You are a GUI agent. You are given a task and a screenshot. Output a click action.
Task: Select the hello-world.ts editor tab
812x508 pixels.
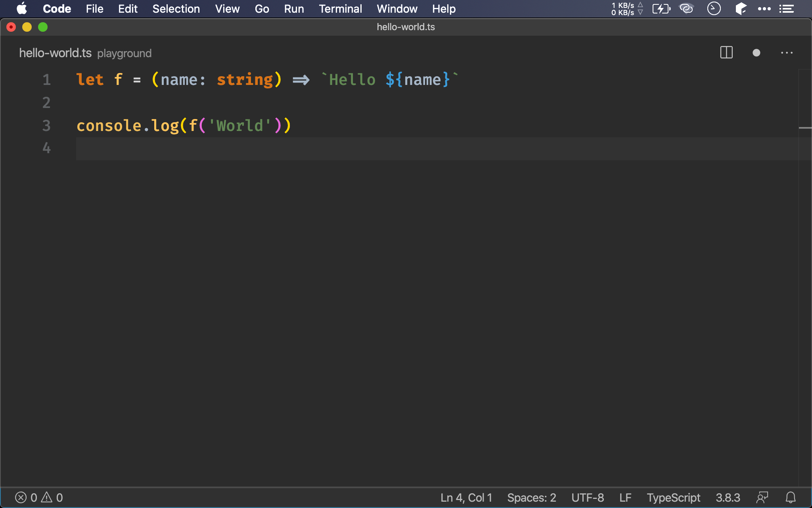point(56,53)
